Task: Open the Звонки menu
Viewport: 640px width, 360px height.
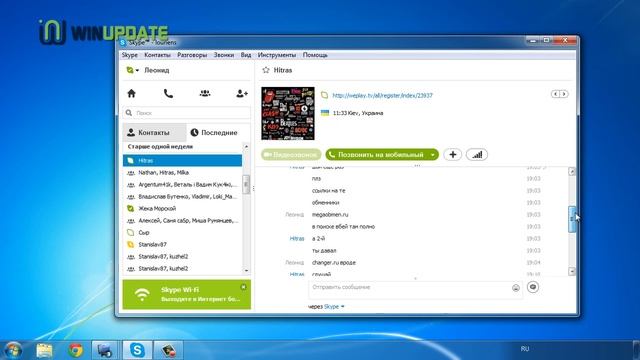Action: click(224, 55)
